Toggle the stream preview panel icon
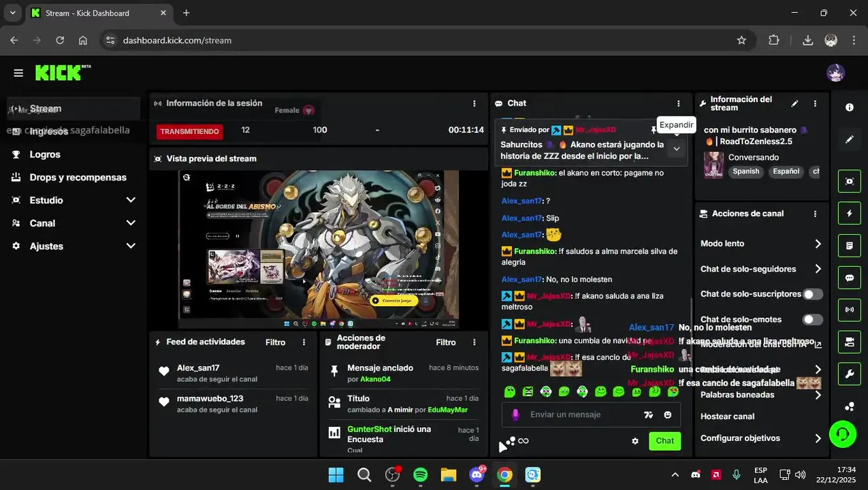Image resolution: width=868 pixels, height=490 pixels. pyautogui.click(x=850, y=182)
